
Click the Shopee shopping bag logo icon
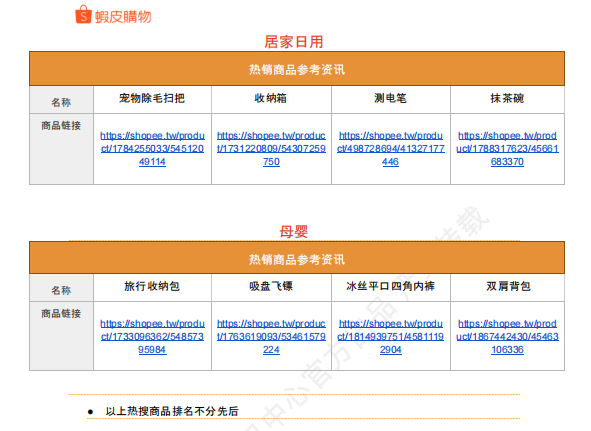83,15
